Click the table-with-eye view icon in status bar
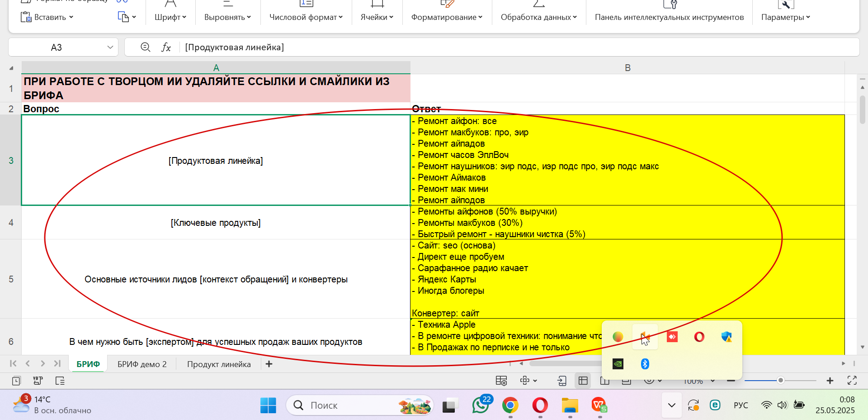The width and height of the screenshot is (868, 420). (501, 381)
